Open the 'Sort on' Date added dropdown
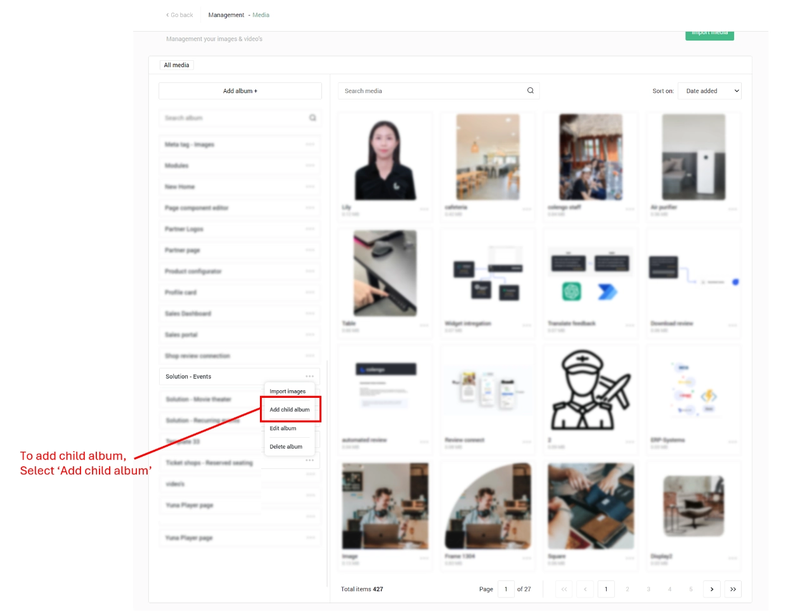This screenshot has height=612, width=800. 712,91
